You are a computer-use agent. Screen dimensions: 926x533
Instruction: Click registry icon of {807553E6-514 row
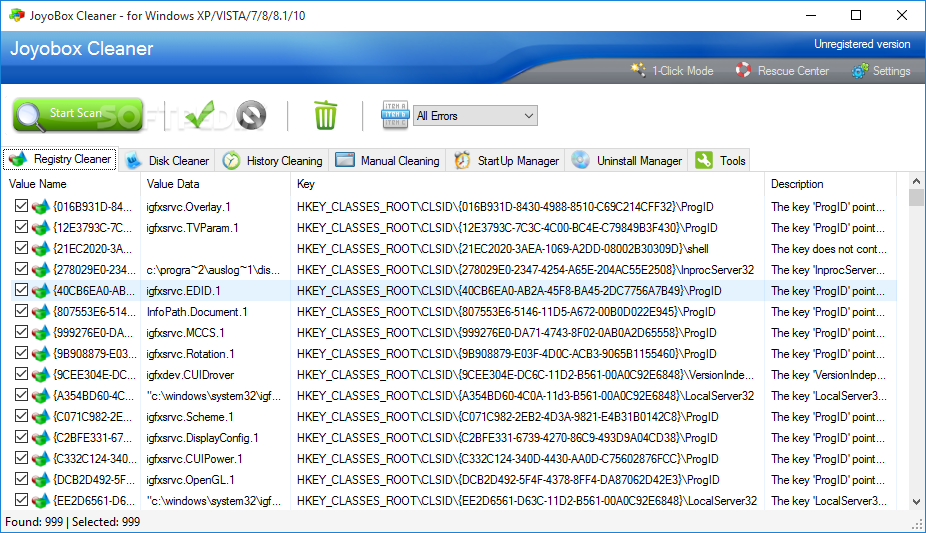pos(40,312)
